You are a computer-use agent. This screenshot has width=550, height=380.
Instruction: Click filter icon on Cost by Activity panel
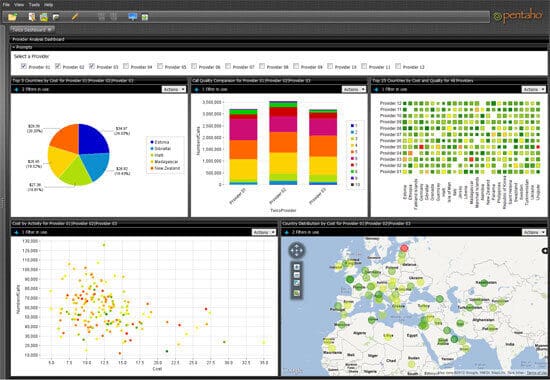coord(16,232)
